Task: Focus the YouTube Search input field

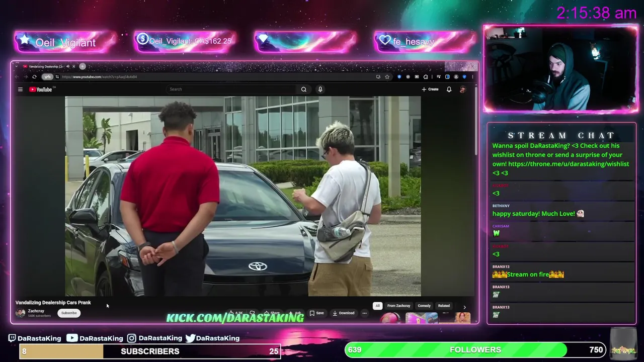Action: (x=231, y=89)
